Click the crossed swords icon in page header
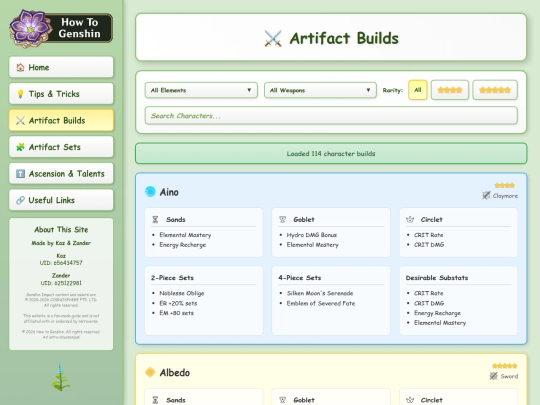 [x=273, y=38]
